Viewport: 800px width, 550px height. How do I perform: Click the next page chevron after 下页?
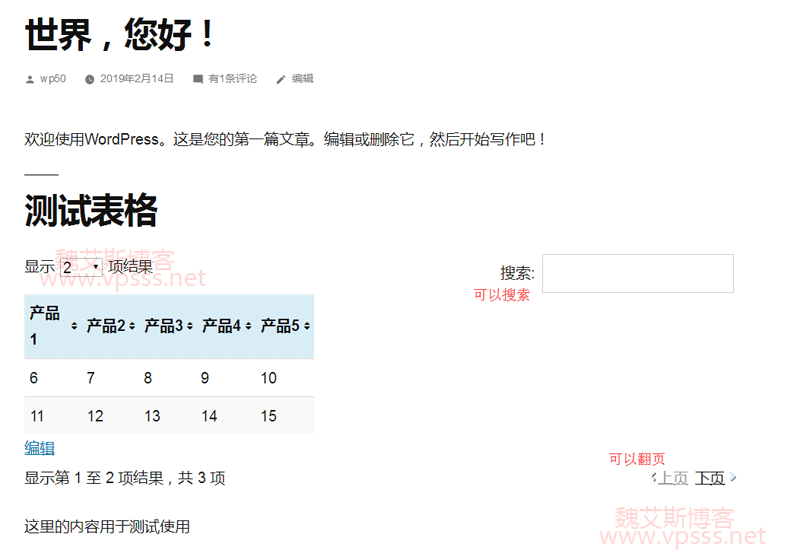(733, 478)
